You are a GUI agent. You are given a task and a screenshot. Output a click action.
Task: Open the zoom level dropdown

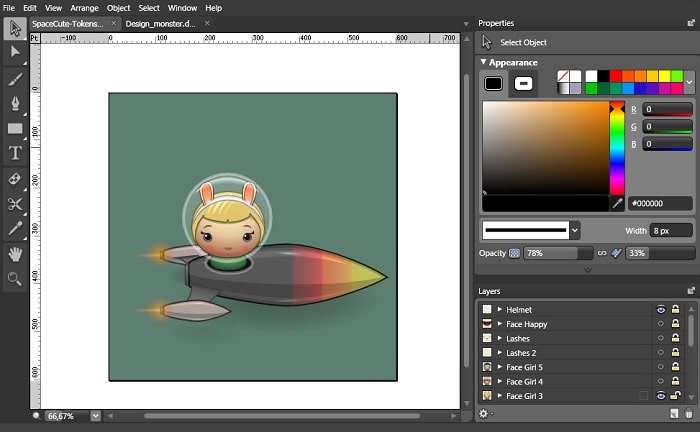tap(96, 416)
